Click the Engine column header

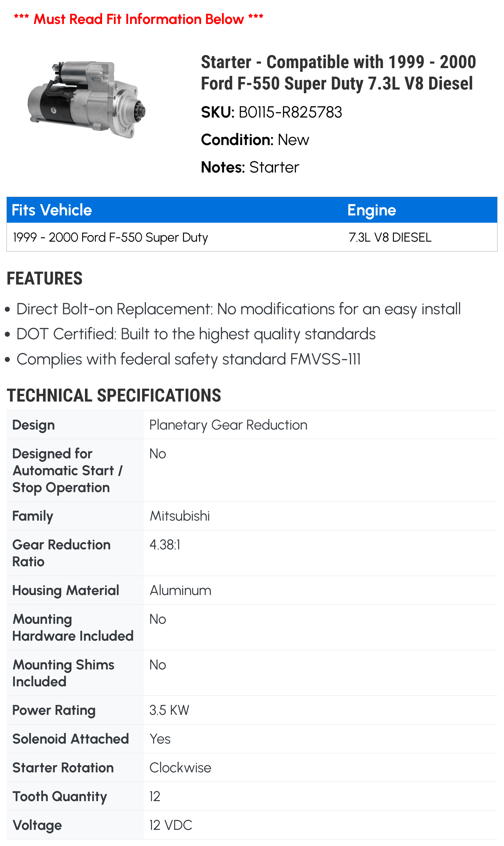371,210
